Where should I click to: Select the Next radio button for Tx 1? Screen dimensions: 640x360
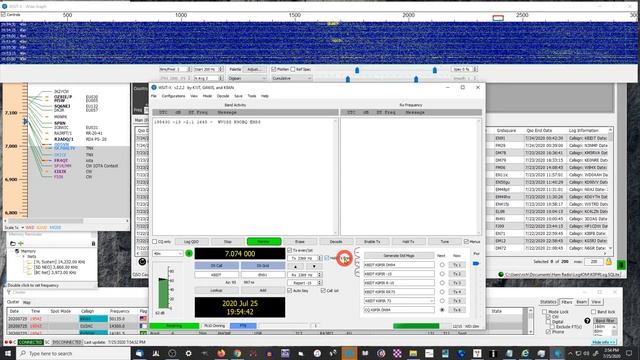(442, 265)
